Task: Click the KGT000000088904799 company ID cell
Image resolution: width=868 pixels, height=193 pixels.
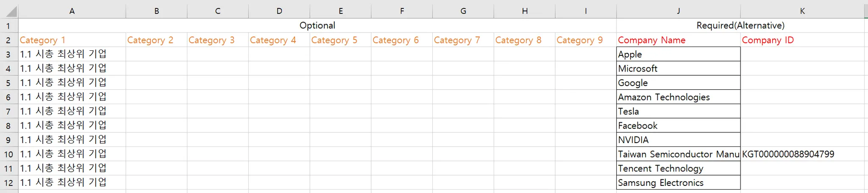Action: click(x=802, y=154)
